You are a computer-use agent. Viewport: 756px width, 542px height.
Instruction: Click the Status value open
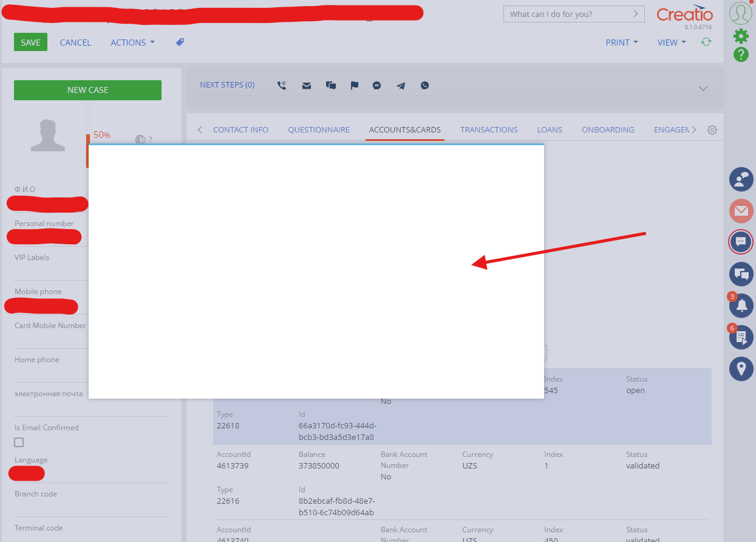(636, 391)
